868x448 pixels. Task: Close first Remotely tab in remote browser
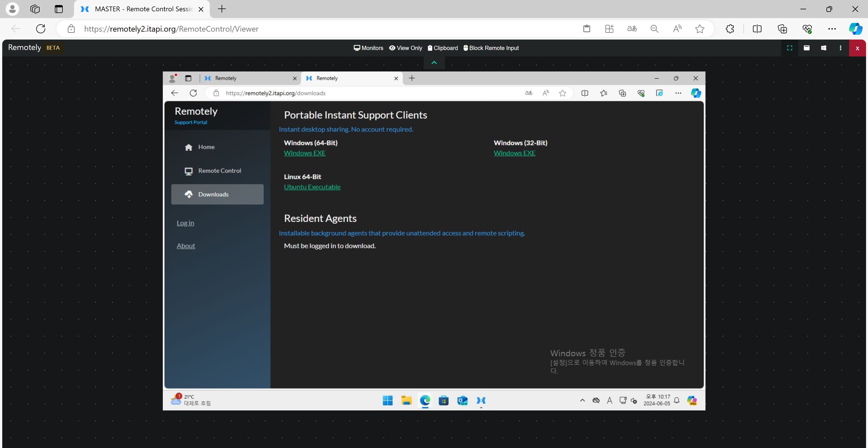pos(295,78)
